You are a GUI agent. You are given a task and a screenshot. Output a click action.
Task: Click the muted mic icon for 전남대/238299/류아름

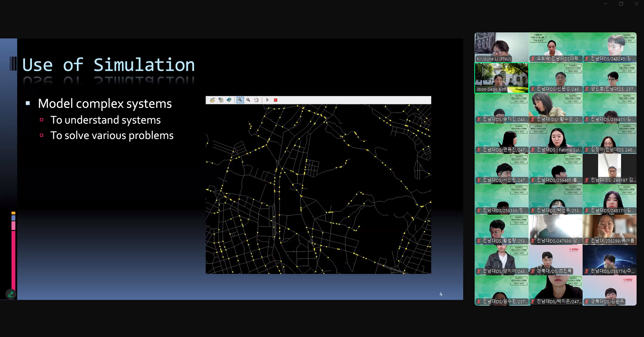click(x=587, y=241)
